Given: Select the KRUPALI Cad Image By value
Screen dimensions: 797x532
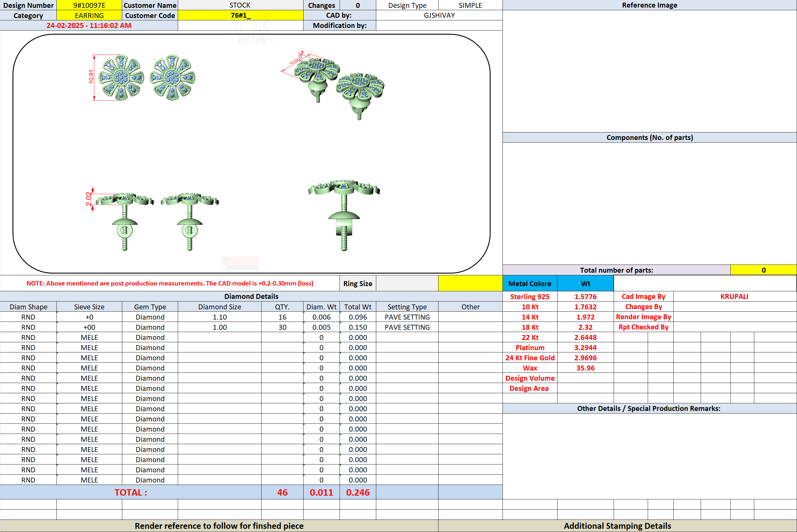Looking at the screenshot, I should 734,297.
